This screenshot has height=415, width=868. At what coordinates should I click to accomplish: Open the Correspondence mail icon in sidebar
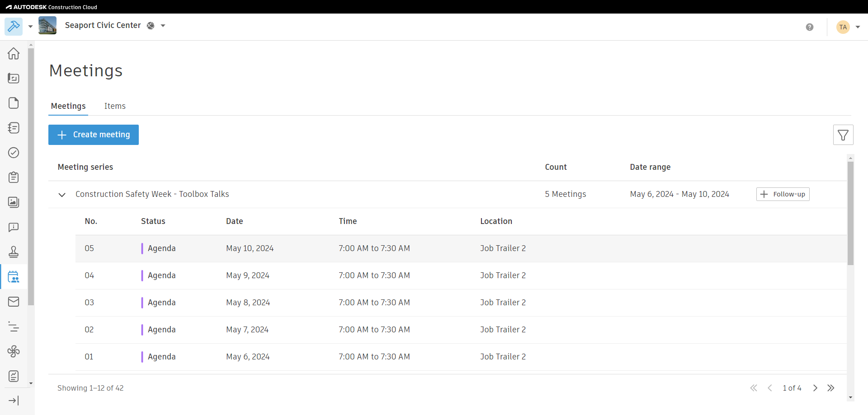click(x=14, y=302)
